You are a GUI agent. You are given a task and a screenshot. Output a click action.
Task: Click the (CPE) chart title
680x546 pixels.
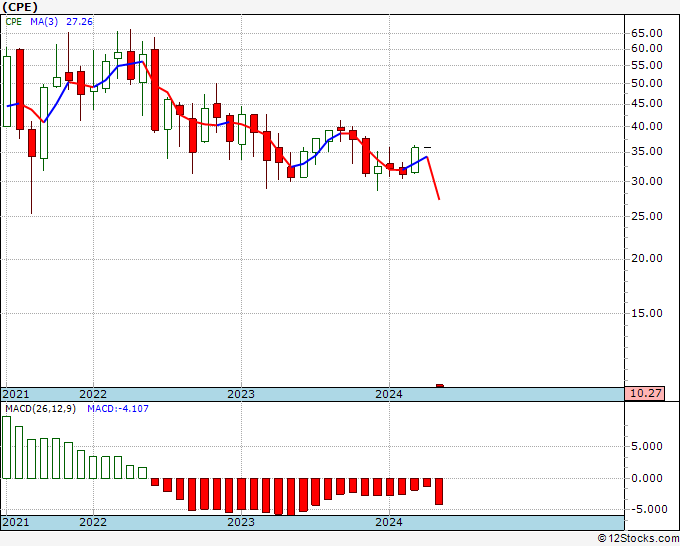(20, 7)
